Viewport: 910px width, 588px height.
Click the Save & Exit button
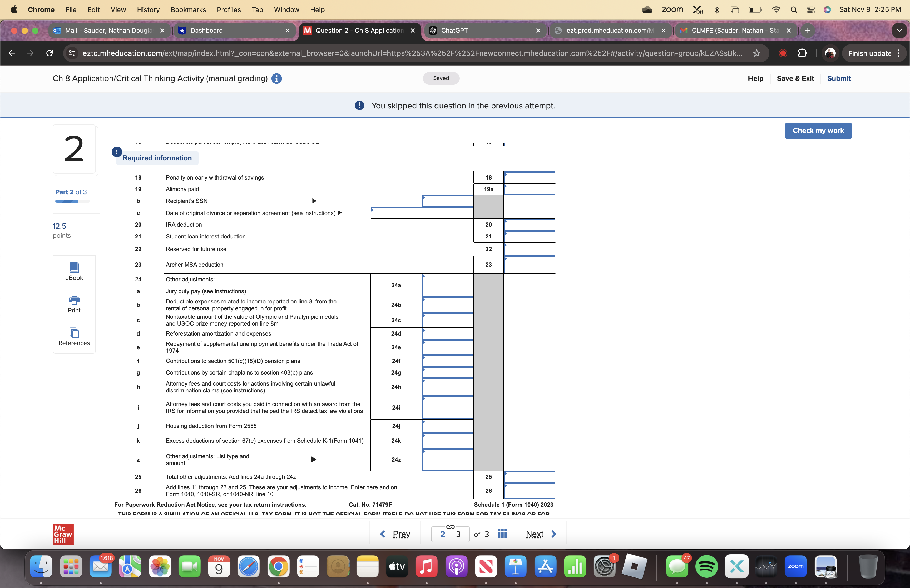(x=795, y=78)
